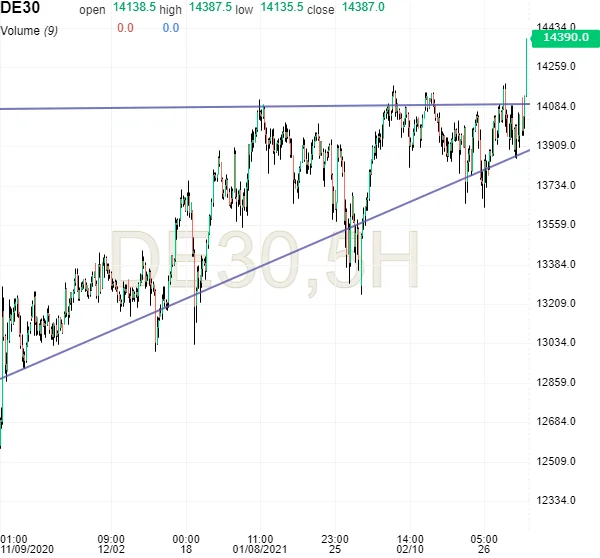Click the red volume value 0.0

pyautogui.click(x=125, y=28)
